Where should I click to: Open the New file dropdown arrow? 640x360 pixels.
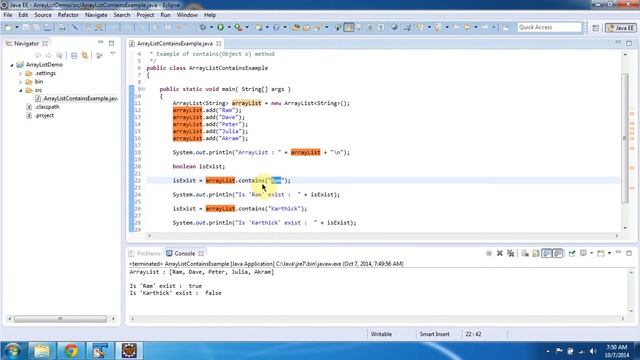[x=17, y=27]
